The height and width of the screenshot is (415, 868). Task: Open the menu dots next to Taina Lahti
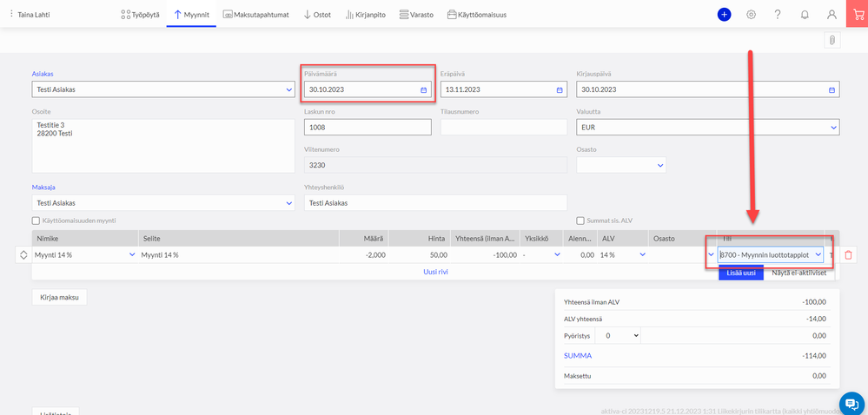(11, 15)
